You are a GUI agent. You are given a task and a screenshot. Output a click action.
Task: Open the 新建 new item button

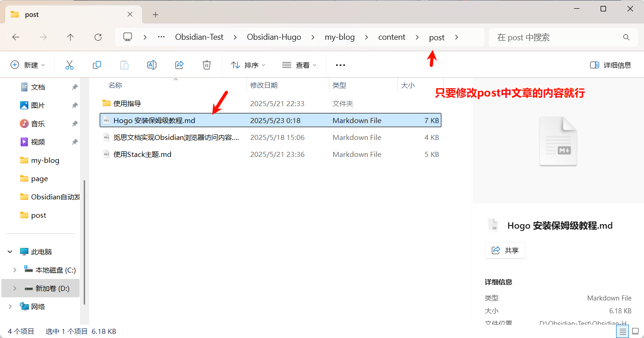click(28, 65)
